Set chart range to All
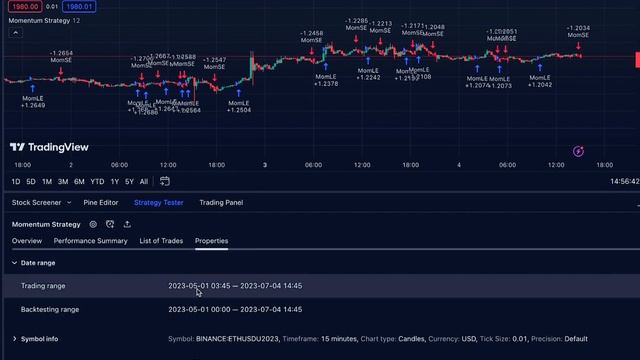 tap(144, 182)
